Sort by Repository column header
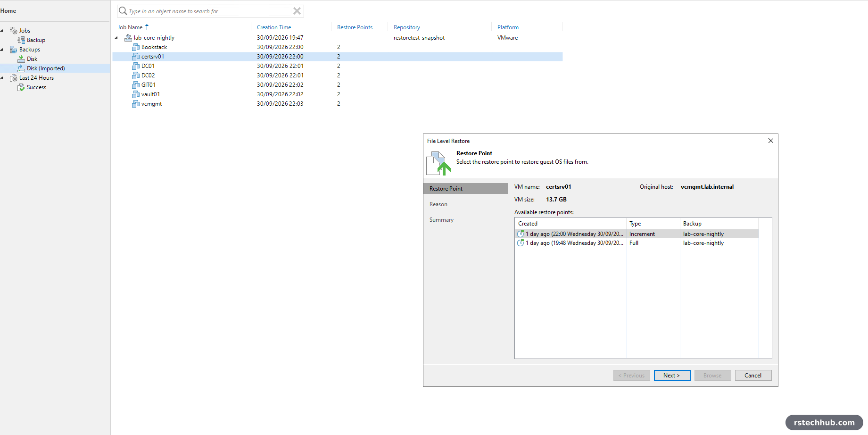The image size is (868, 435). point(407,27)
